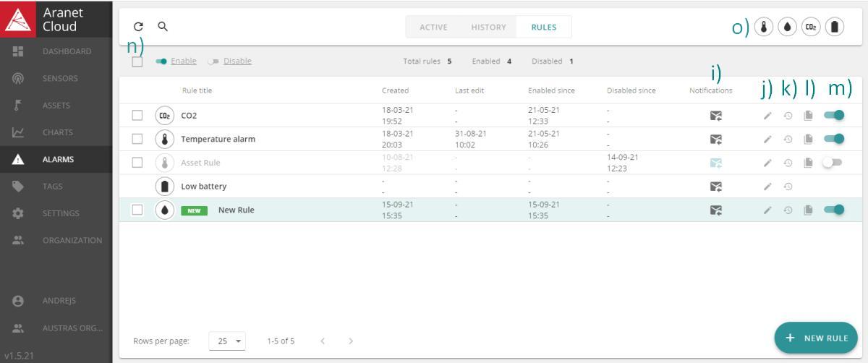View history icon for Asset Rule

788,163
